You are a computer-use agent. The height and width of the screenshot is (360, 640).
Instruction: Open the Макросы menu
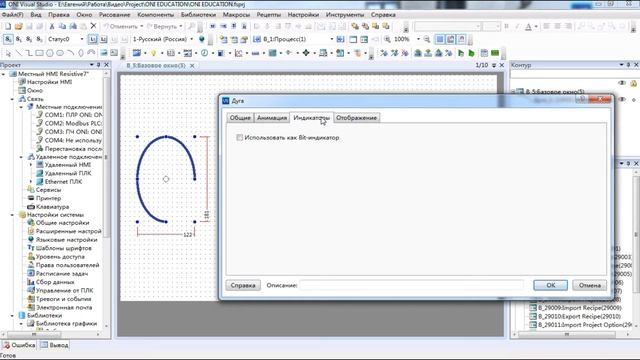click(236, 15)
